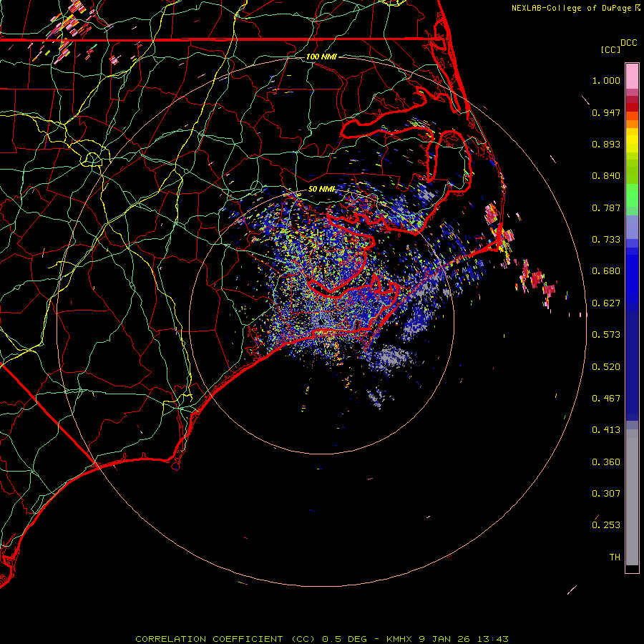This screenshot has height=644, width=644.
Task: Pick the green segment of the color bar
Action: pyautogui.click(x=632, y=195)
